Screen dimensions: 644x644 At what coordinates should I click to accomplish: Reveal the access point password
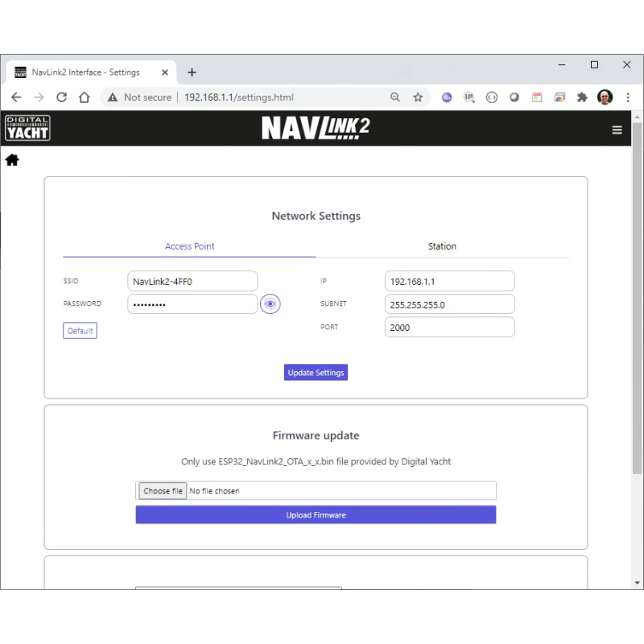tap(270, 303)
